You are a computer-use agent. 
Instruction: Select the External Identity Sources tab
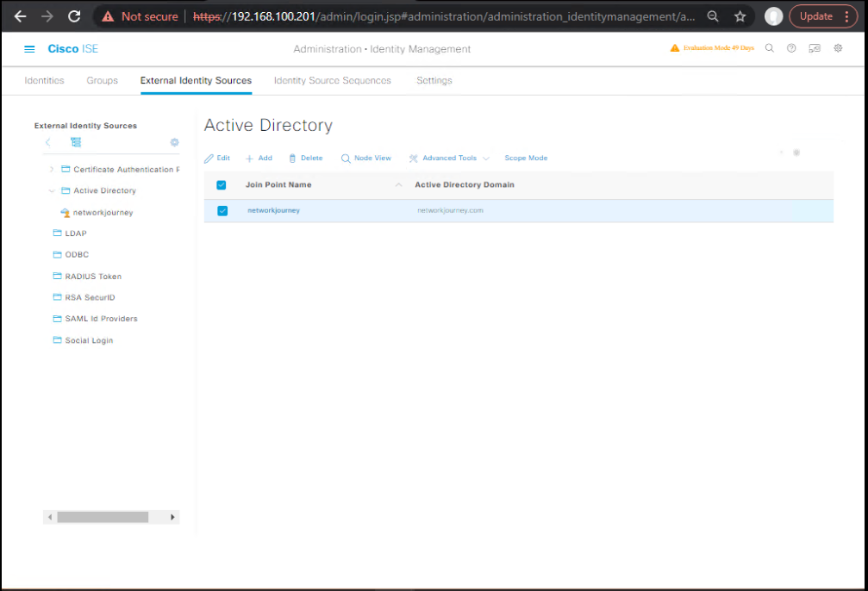[196, 80]
